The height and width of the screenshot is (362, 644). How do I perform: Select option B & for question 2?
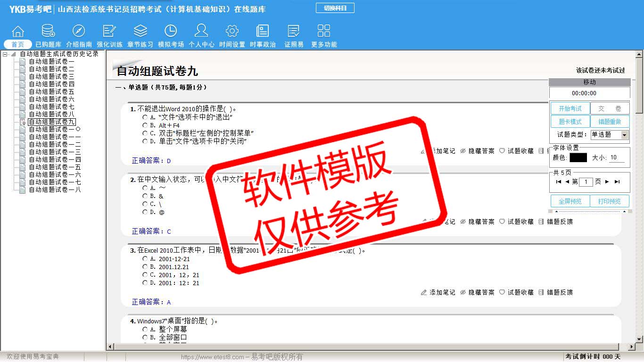point(145,196)
